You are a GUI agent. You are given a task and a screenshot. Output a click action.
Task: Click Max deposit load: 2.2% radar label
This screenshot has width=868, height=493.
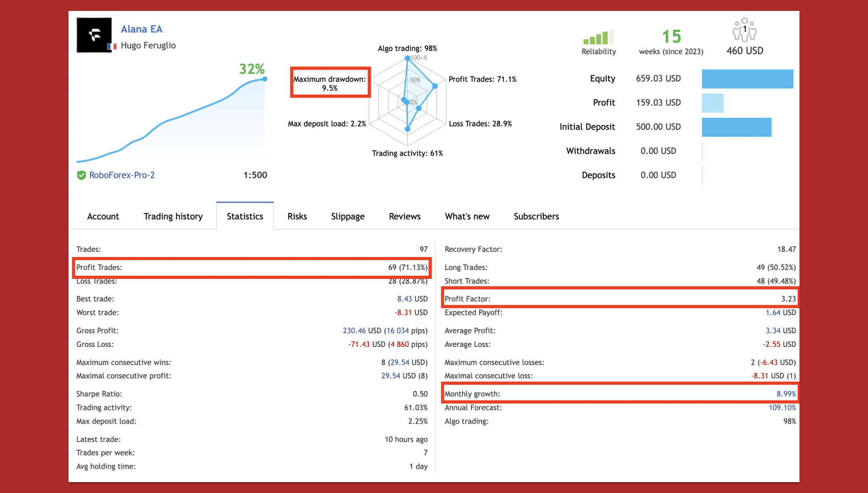coord(327,124)
